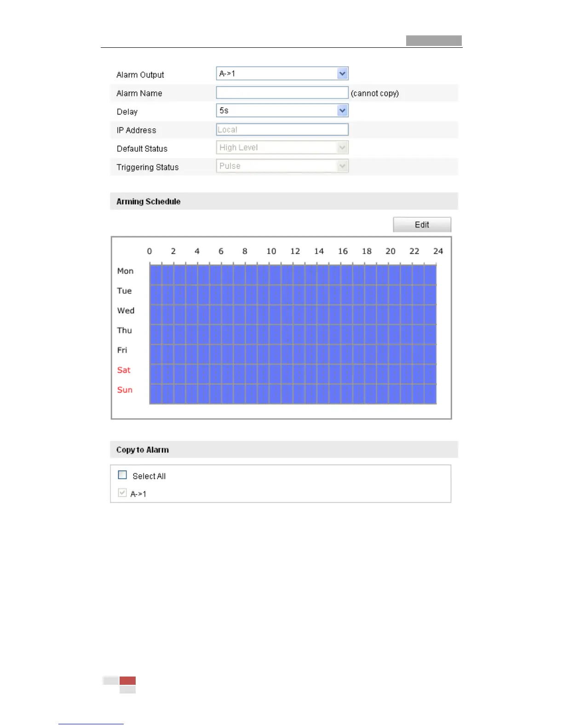Viewport: 563px width, 728px height.
Task: Open the Triggering Status Pulse dropdown
Action: click(282, 166)
